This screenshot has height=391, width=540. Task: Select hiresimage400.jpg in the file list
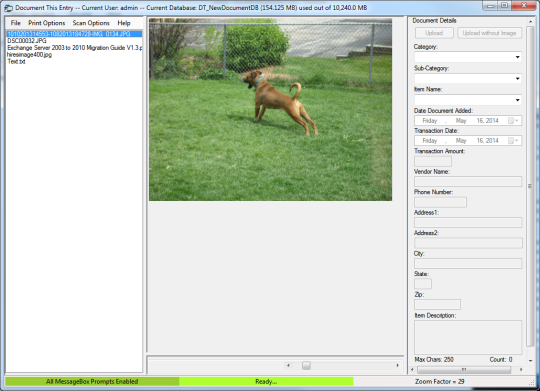[x=29, y=54]
